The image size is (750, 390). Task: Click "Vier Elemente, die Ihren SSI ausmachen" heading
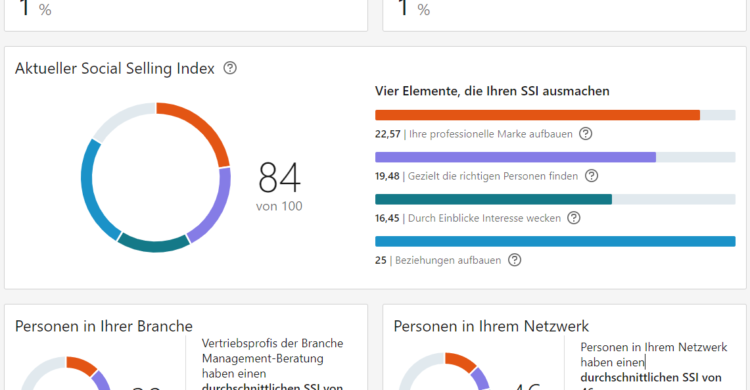492,91
